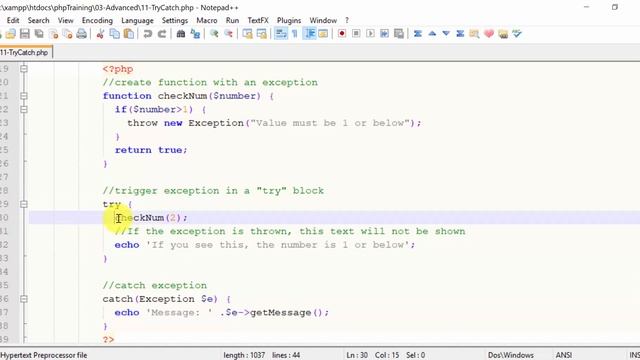Image resolution: width=640 pixels, height=360 pixels.
Task: Click Synchronize Horizontal Scrolling icon
Action: pyautogui.click(x=262, y=34)
